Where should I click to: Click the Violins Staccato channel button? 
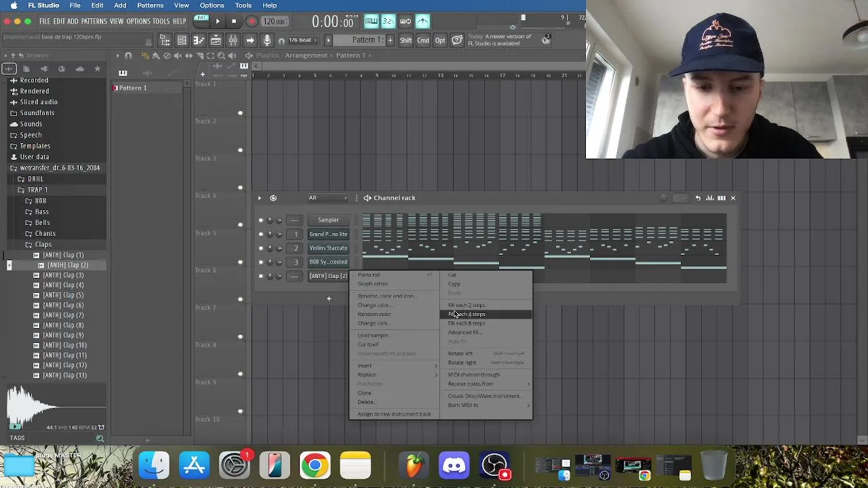[328, 248]
